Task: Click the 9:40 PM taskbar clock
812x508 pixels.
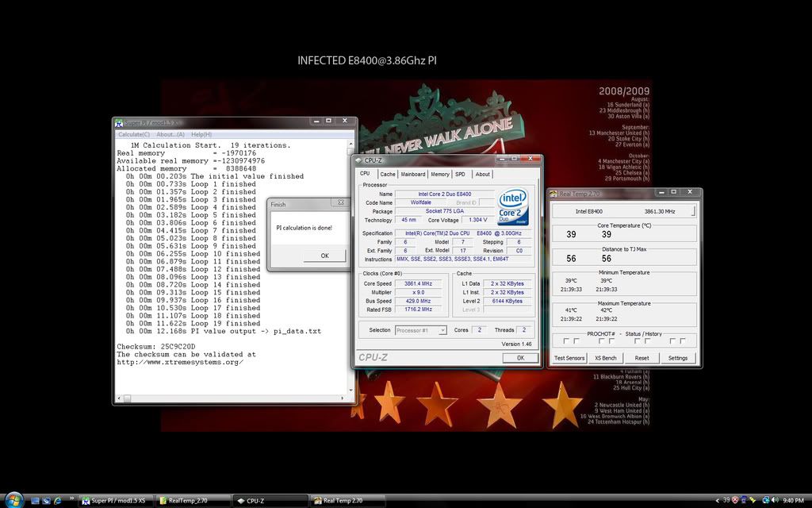Action: pos(793,500)
